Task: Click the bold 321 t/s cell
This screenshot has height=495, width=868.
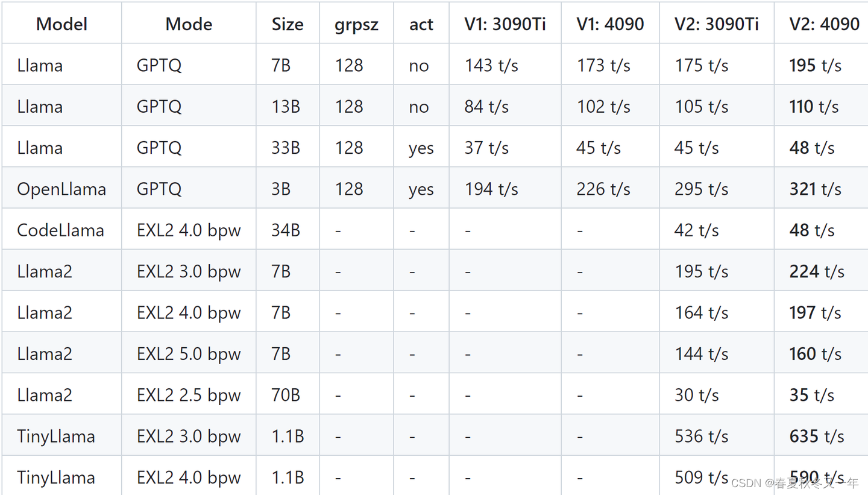Action: click(821, 189)
